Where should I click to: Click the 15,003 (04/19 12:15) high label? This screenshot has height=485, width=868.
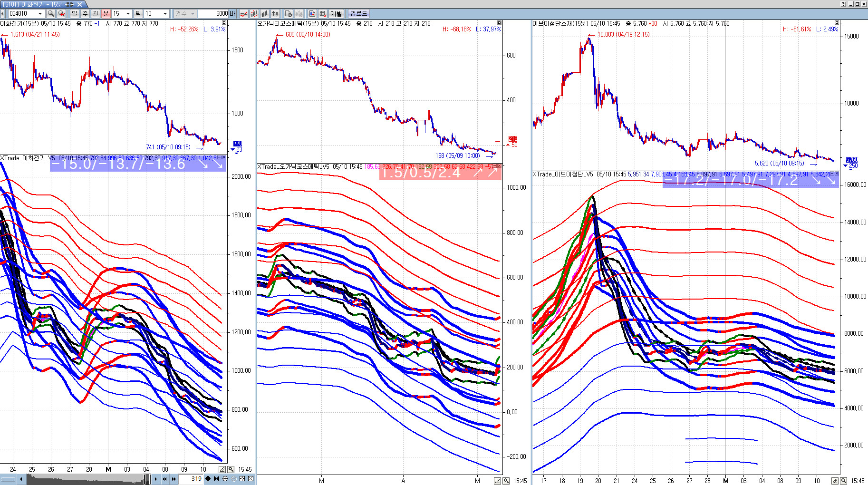pyautogui.click(x=623, y=34)
